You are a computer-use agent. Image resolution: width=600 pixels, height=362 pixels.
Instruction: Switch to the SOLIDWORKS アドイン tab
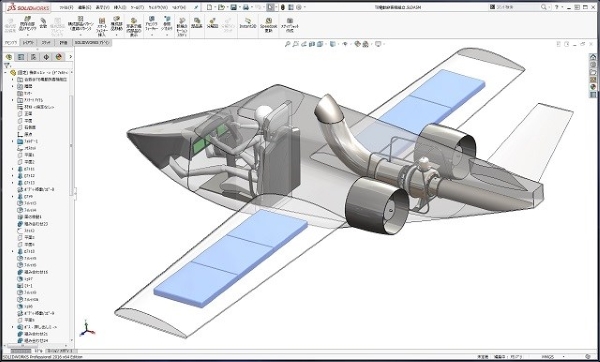[x=92, y=42]
